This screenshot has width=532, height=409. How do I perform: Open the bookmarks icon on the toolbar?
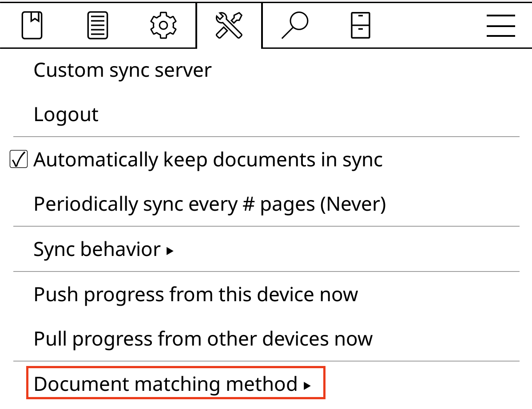32,25
